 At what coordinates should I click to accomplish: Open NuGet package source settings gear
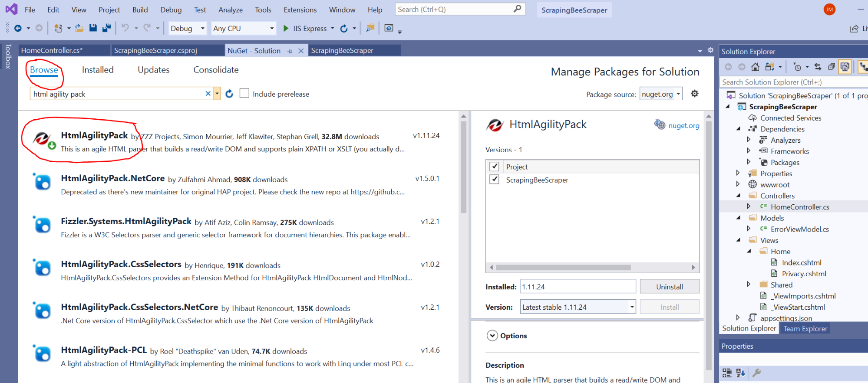point(695,94)
